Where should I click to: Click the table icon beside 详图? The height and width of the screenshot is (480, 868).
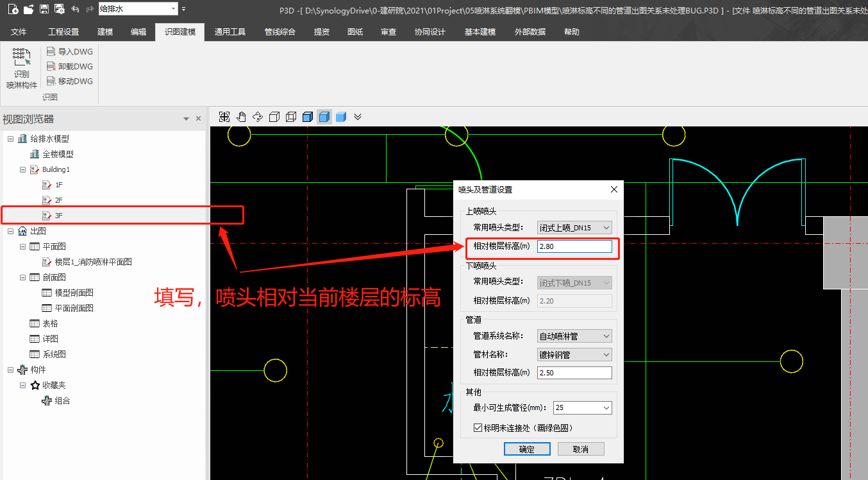pos(35,339)
